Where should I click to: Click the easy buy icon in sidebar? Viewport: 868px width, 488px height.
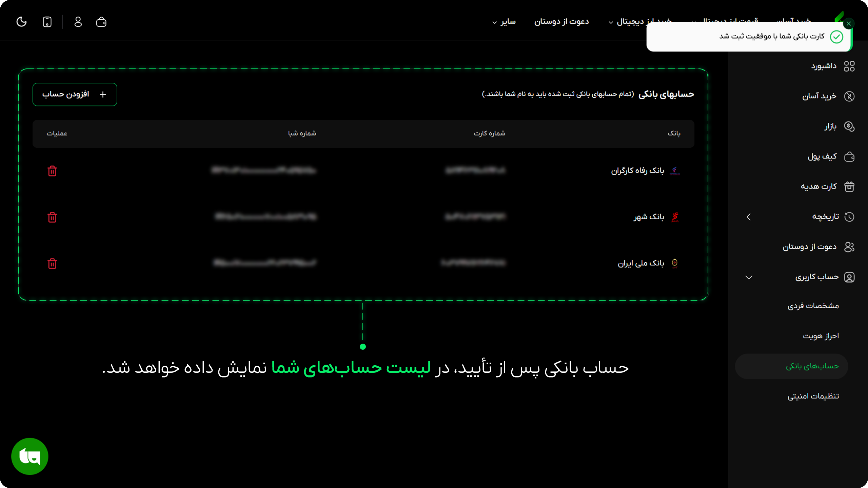click(x=849, y=96)
